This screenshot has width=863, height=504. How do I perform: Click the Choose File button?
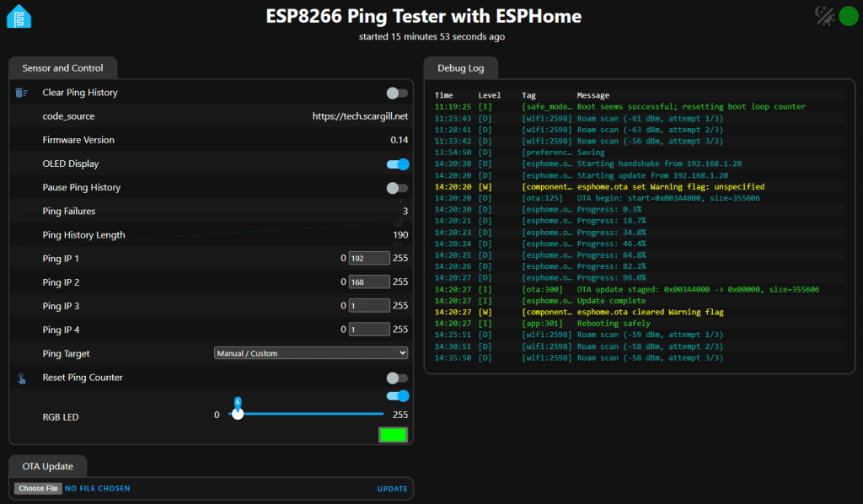pyautogui.click(x=38, y=489)
